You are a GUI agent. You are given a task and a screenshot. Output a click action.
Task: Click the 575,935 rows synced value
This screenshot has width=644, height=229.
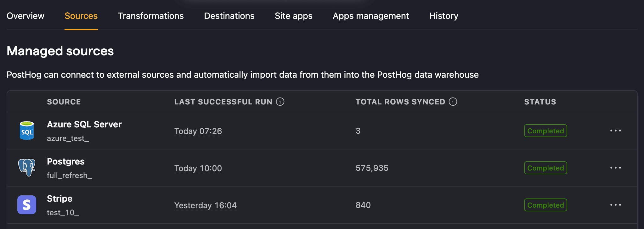(372, 168)
